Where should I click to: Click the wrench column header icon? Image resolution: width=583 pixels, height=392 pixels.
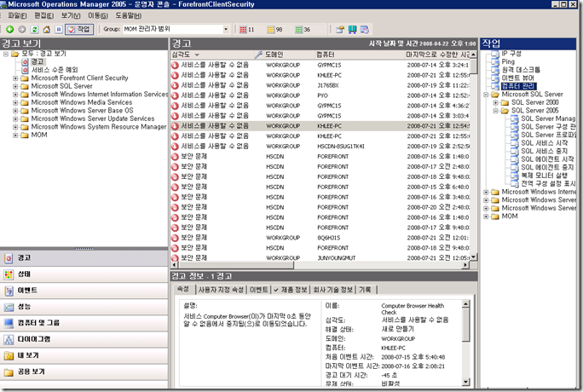(x=258, y=55)
